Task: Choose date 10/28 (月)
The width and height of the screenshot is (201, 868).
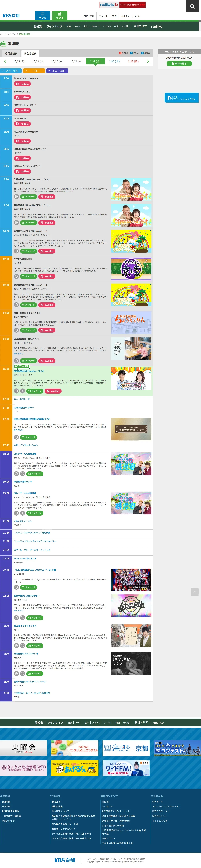Action: coord(19,61)
